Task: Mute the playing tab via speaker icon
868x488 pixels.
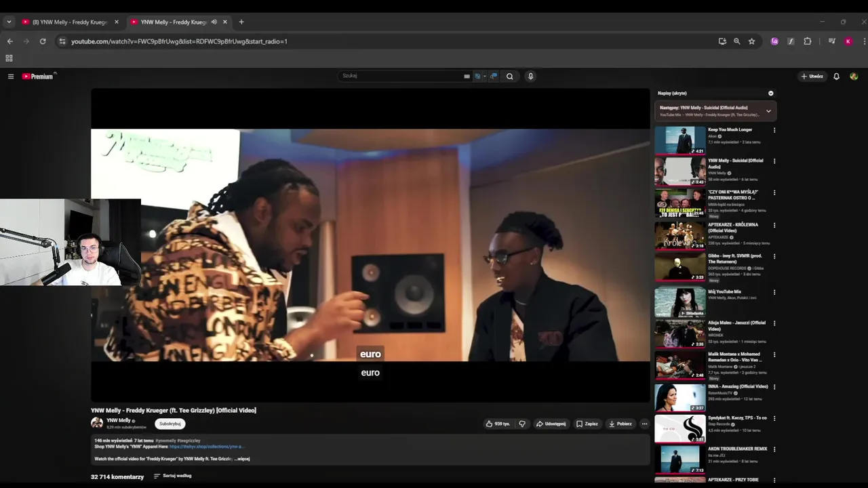Action: (x=214, y=22)
